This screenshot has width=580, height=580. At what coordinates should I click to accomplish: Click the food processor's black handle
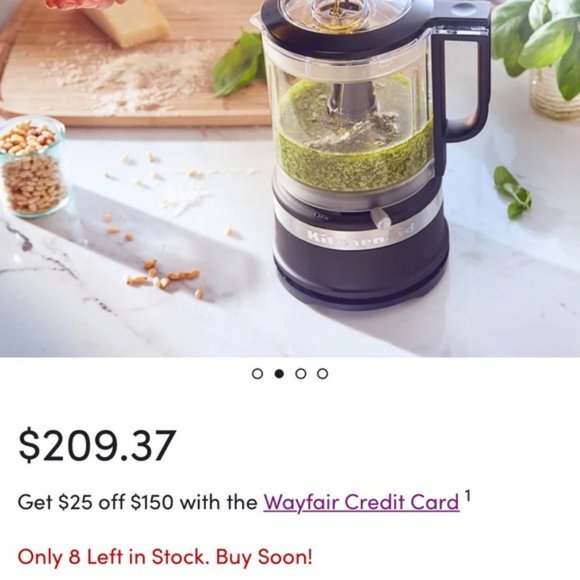[x=462, y=80]
